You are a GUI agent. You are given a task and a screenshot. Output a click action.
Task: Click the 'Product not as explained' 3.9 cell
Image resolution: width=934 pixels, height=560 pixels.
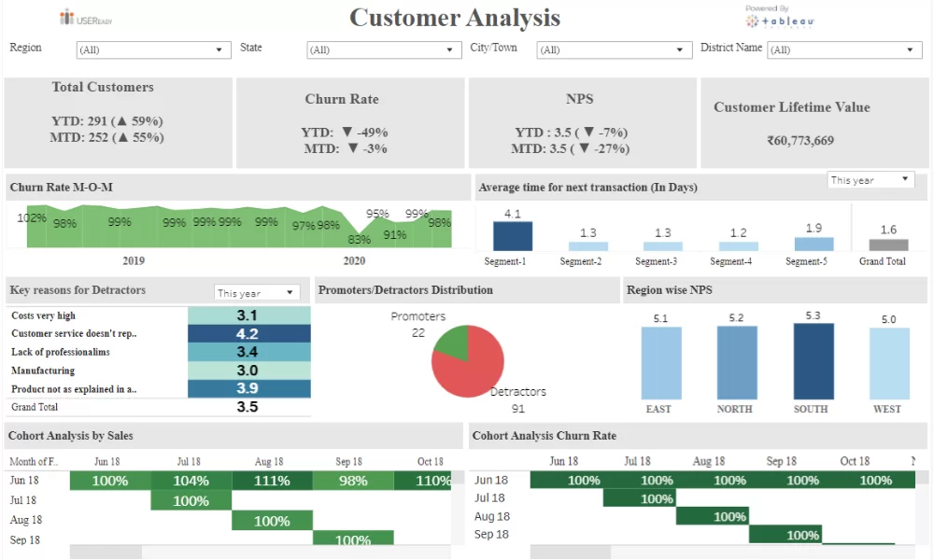[x=249, y=388]
